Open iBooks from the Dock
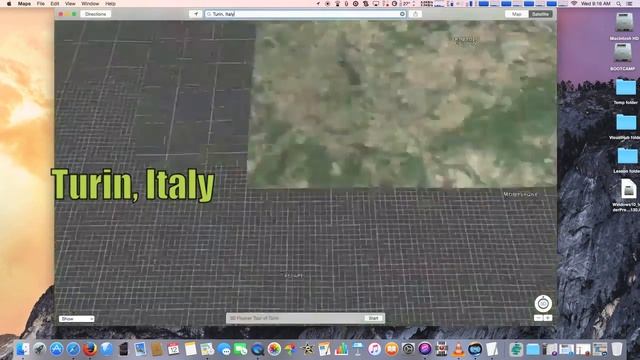Viewport: 640px width, 360px height. 391,349
